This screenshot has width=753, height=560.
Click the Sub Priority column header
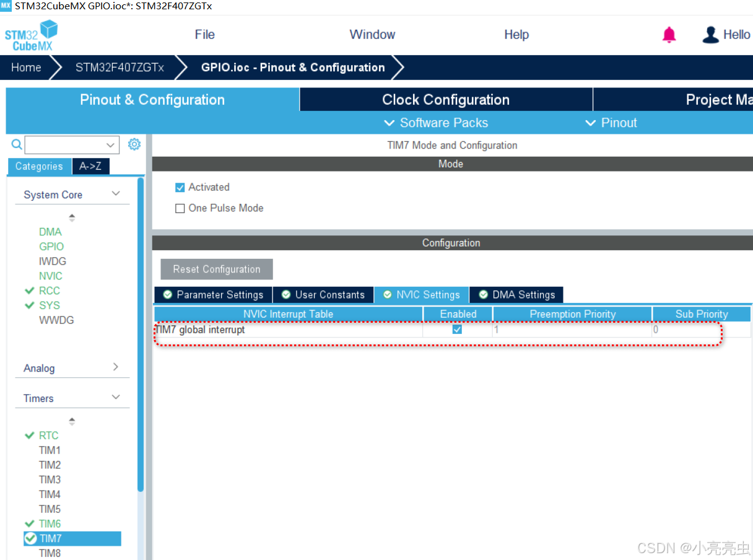click(702, 314)
